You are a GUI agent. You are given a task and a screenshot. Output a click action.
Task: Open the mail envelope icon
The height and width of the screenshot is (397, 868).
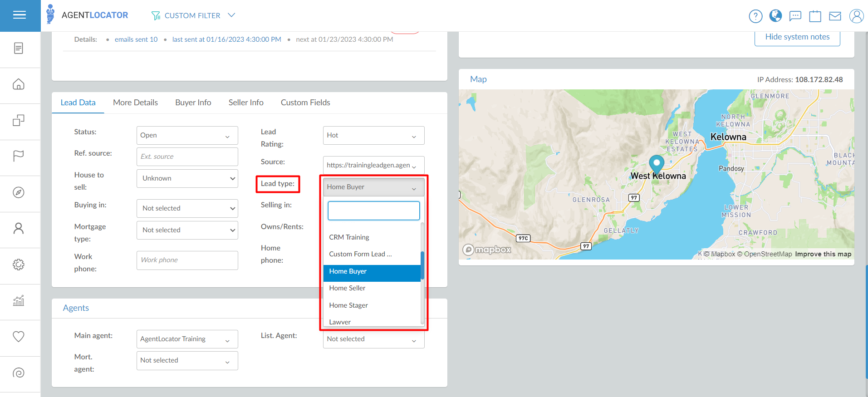point(835,16)
